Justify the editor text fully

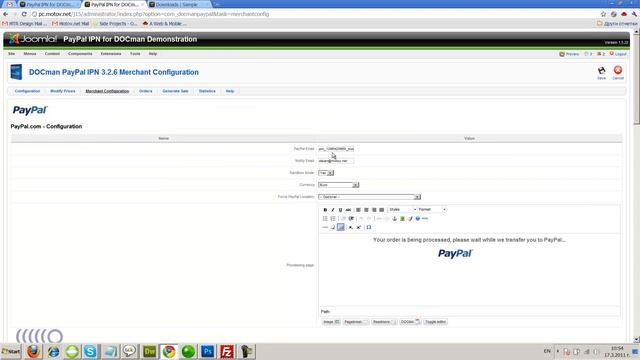[x=382, y=210]
